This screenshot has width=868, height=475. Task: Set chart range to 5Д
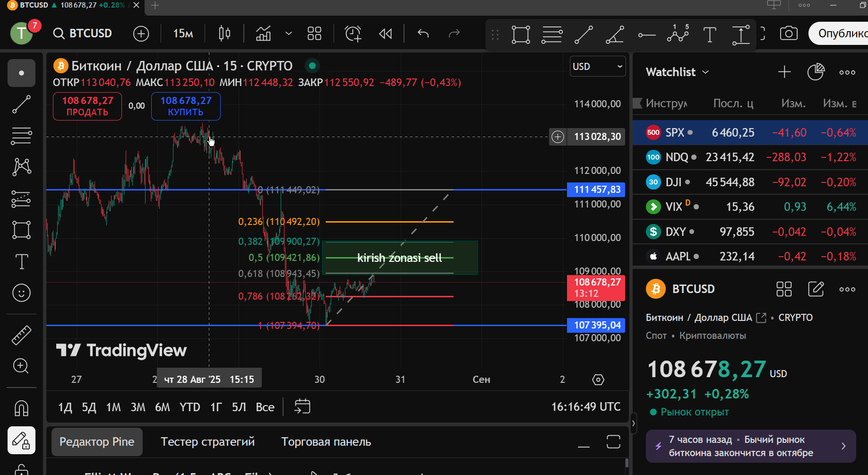coord(89,407)
